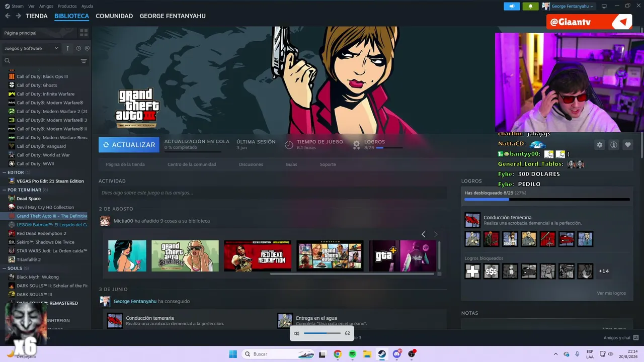Open the Soporte link

(x=328, y=164)
